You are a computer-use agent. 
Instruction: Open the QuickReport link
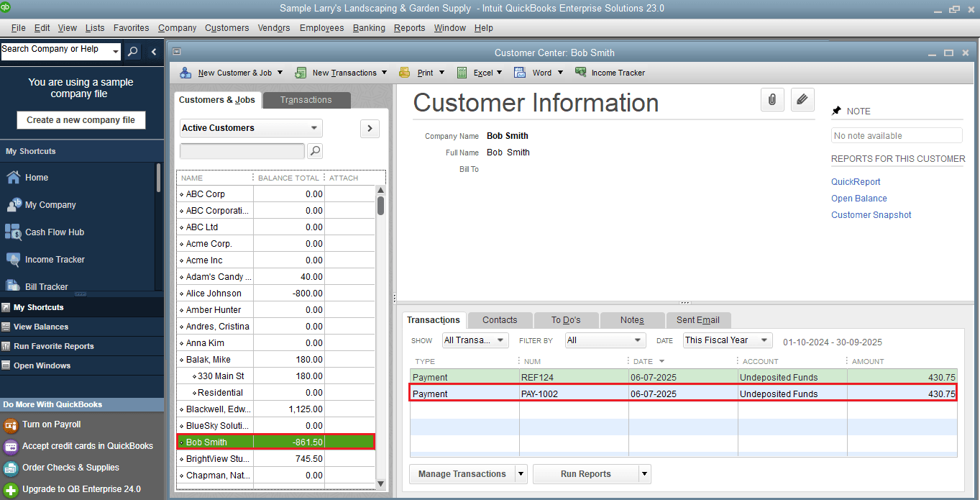point(855,181)
